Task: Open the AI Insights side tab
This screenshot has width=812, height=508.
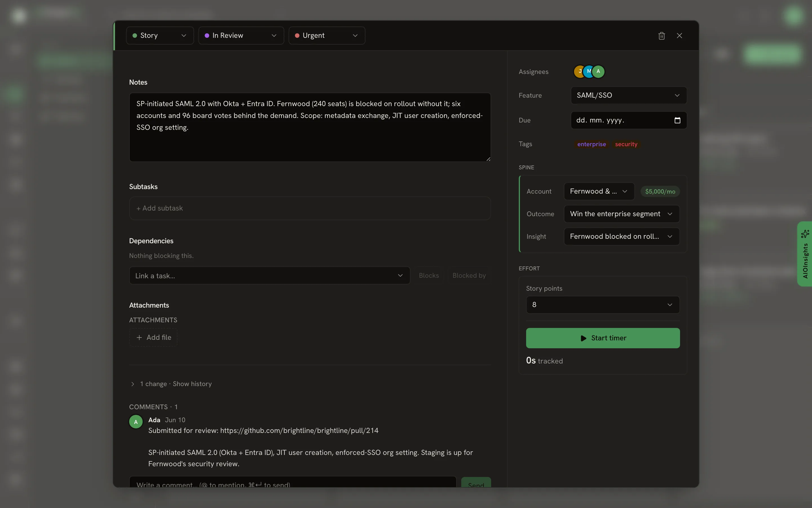Action: coord(805,254)
